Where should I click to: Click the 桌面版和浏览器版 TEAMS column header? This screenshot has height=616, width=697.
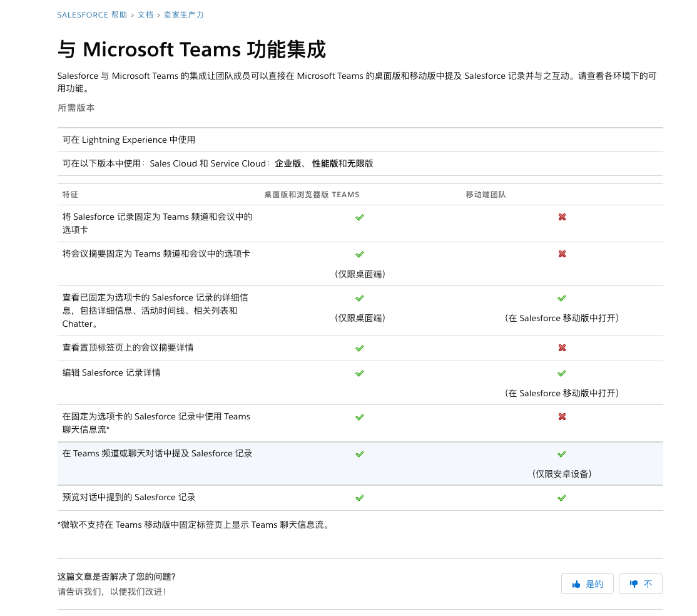tap(312, 194)
